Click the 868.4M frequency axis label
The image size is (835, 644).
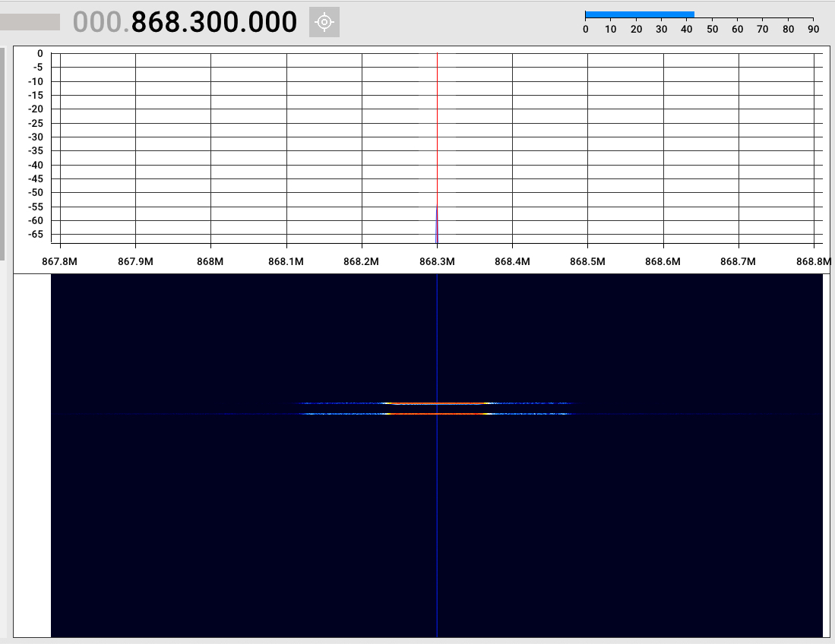512,261
